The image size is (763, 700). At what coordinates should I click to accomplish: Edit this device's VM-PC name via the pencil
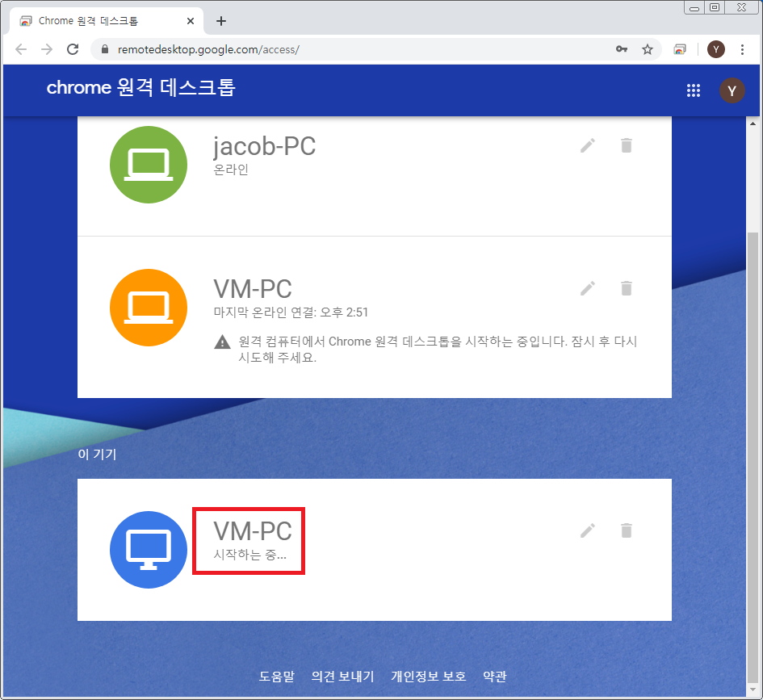pyautogui.click(x=588, y=530)
